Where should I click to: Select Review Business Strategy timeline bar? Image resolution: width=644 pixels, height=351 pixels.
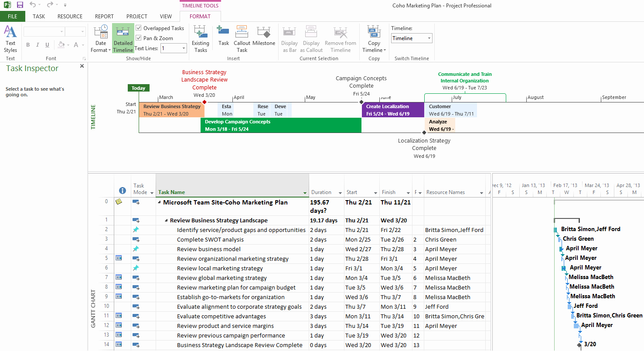point(172,110)
